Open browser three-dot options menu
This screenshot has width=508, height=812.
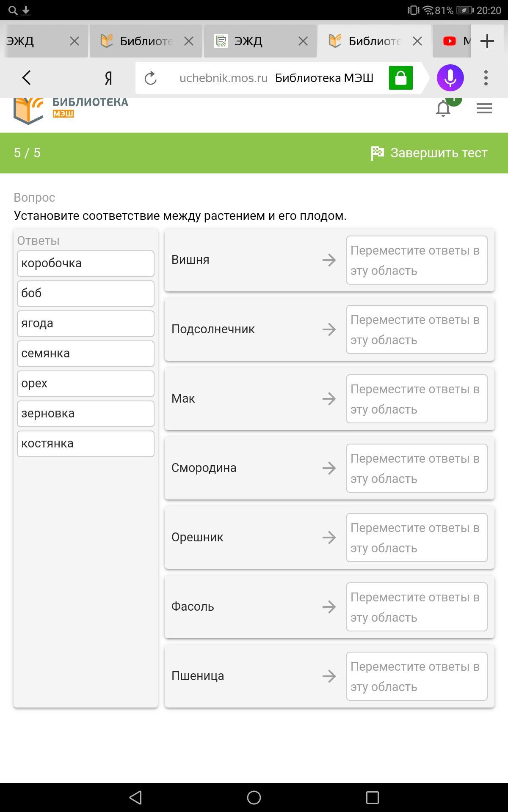tap(486, 78)
